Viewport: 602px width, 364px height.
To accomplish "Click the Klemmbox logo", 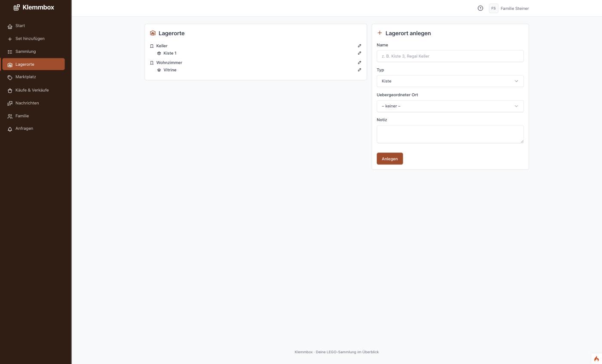I will (34, 7).
